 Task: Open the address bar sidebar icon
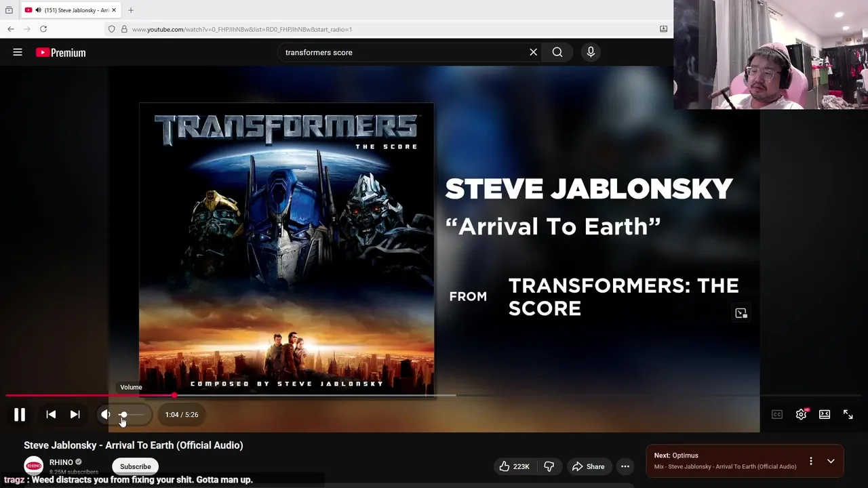click(x=663, y=29)
